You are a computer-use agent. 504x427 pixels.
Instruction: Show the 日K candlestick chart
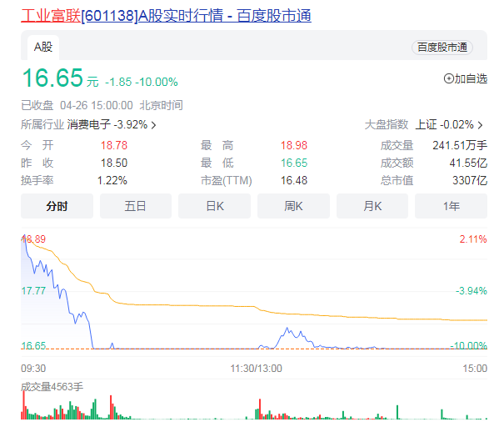tap(214, 206)
